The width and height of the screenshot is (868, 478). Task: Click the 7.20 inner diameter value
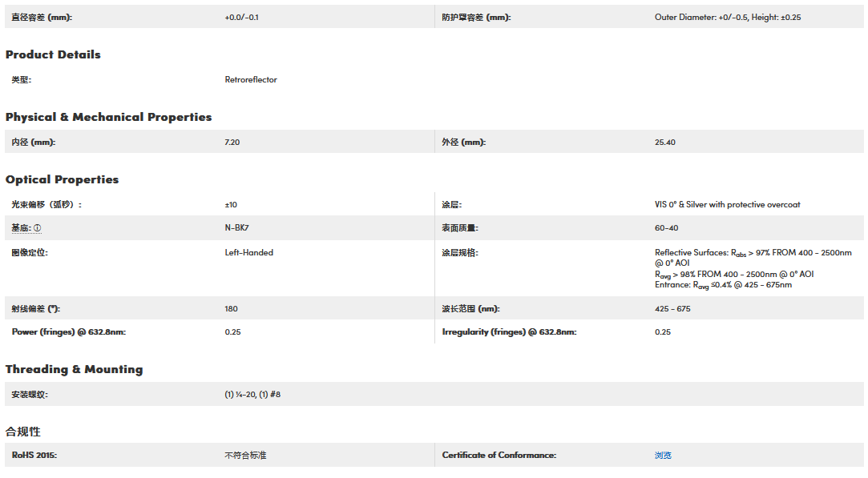point(232,143)
